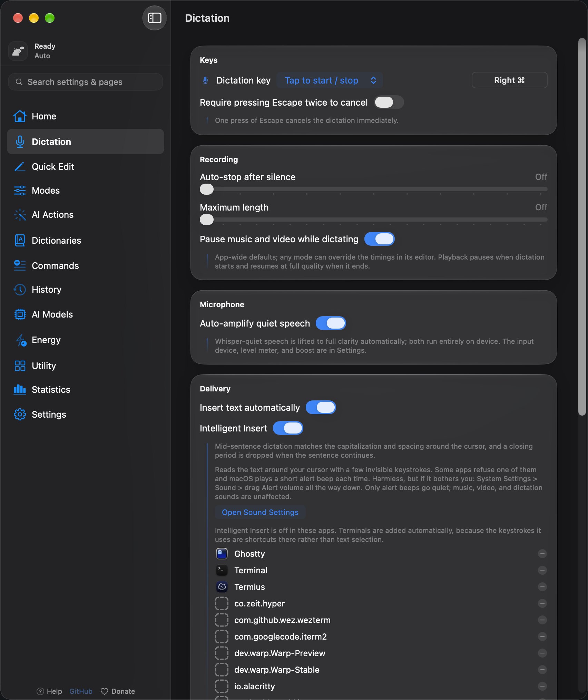Click the Utility grid icon
Image resolution: width=588 pixels, height=700 pixels.
pyautogui.click(x=20, y=366)
